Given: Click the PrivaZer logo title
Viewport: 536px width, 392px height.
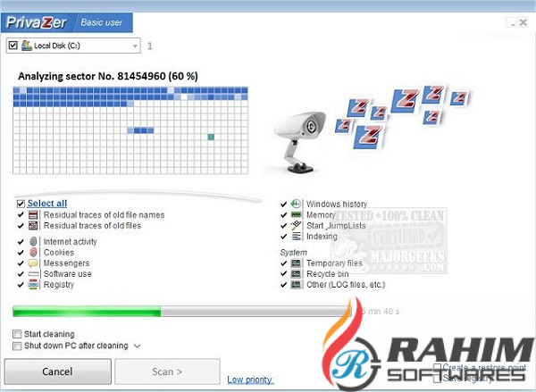Looking at the screenshot, I should coord(36,22).
